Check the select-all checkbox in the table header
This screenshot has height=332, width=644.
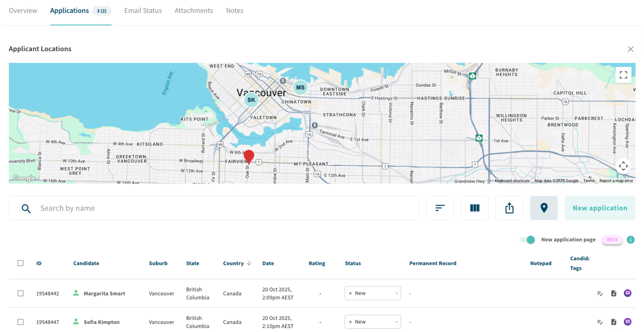click(x=21, y=263)
